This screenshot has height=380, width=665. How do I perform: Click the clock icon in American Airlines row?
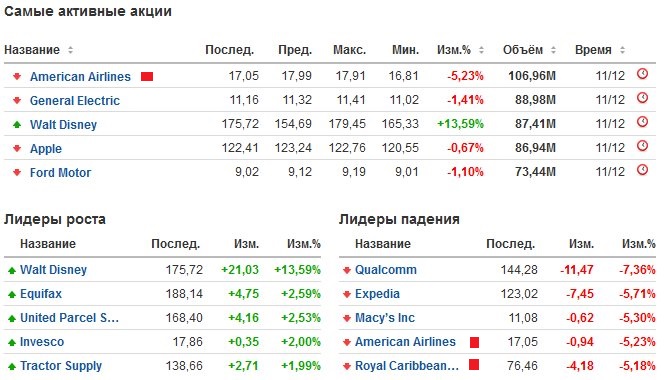pyautogui.click(x=643, y=74)
